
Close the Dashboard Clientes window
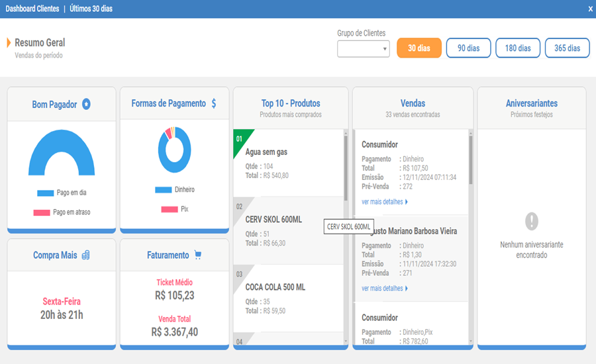click(x=590, y=9)
